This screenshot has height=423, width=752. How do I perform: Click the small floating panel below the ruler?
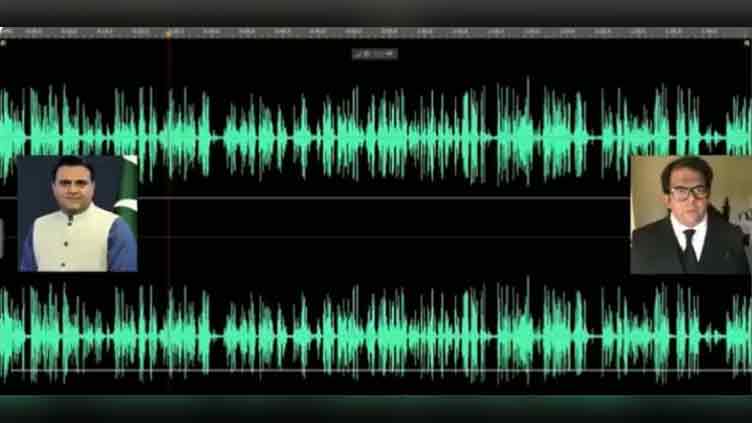coord(374,53)
